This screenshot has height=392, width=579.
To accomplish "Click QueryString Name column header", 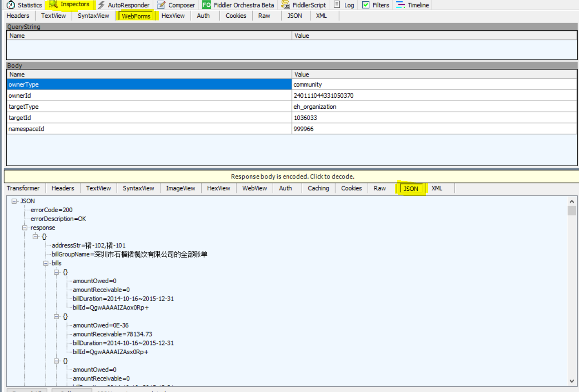I will click(x=149, y=36).
